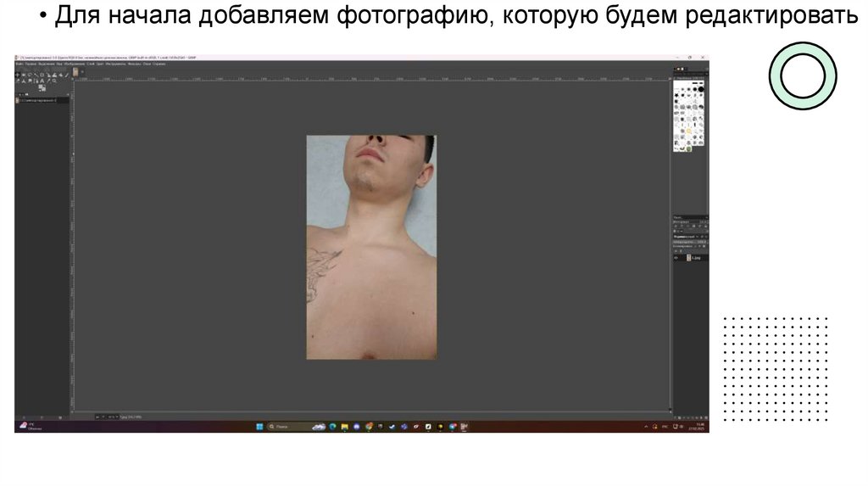
Task: Open the zoom level dropdown in status bar
Action: coord(113,417)
